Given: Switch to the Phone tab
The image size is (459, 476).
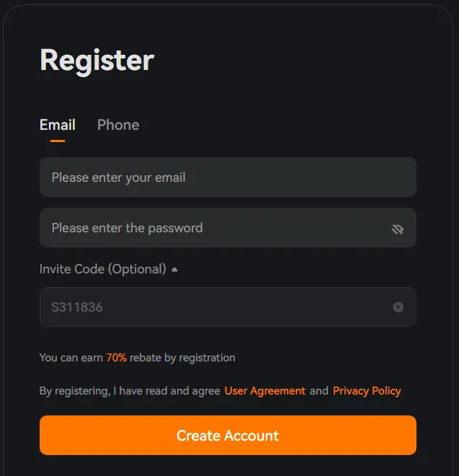Looking at the screenshot, I should [x=118, y=125].
